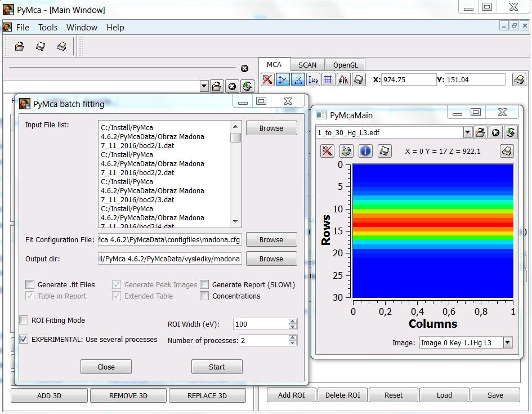The height and width of the screenshot is (414, 532).
Task: Click the REPLACE 3D button
Action: (x=207, y=395)
